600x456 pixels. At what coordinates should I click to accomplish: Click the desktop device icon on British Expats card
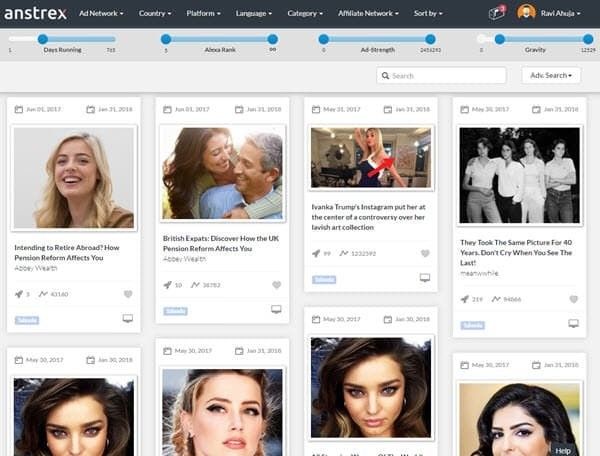point(276,310)
